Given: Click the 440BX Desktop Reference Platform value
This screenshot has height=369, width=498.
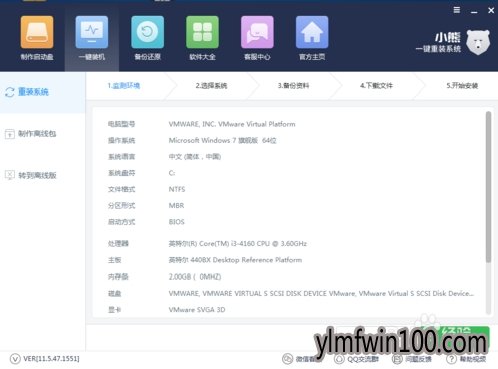Looking at the screenshot, I should coord(235,260).
